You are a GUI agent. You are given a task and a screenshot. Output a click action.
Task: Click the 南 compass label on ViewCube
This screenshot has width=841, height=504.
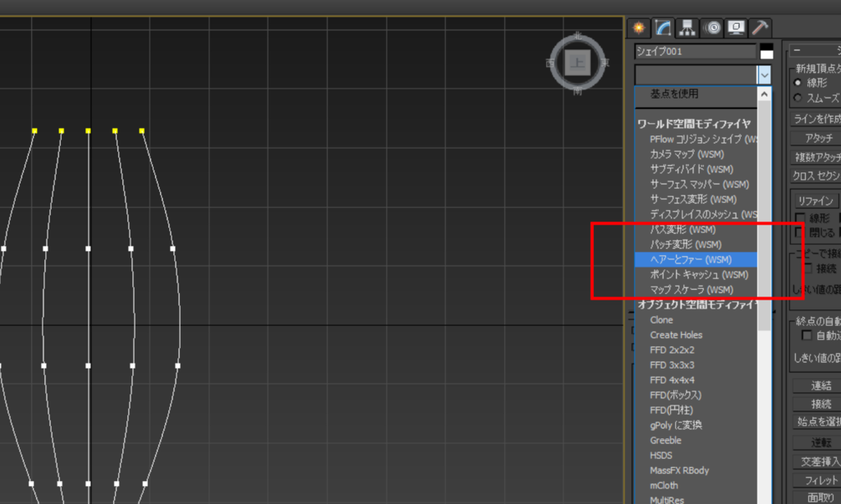[577, 92]
